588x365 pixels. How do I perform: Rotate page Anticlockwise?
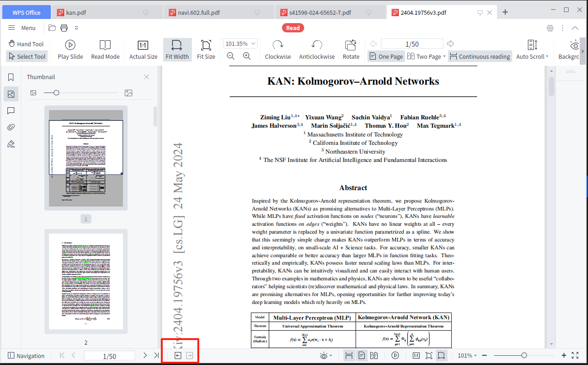317,50
